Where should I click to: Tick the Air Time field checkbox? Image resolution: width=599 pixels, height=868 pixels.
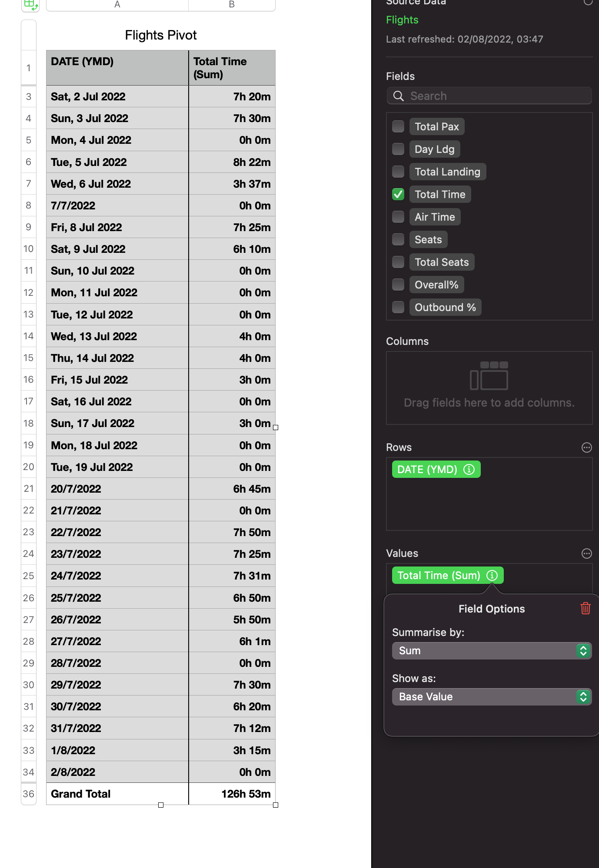(398, 217)
